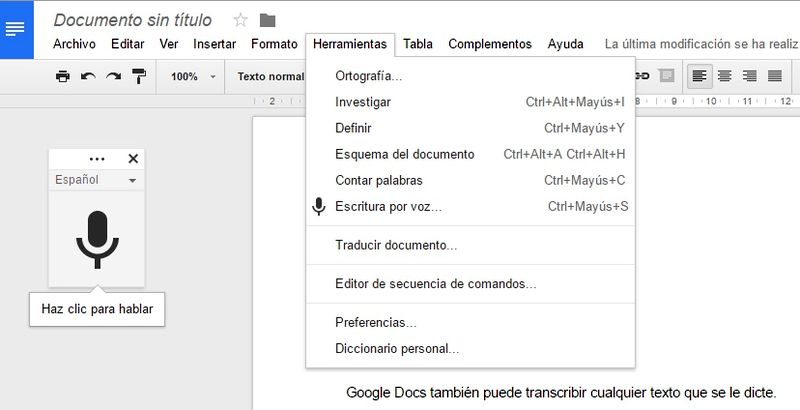Click the Print icon
This screenshot has width=800, height=410.
point(63,76)
